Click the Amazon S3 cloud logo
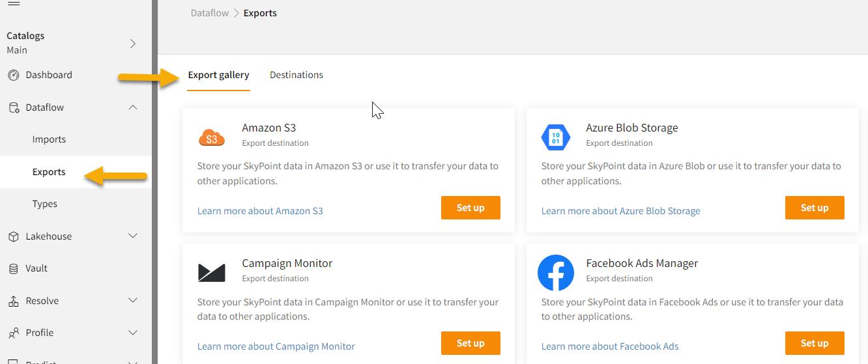This screenshot has width=868, height=364. point(211,137)
